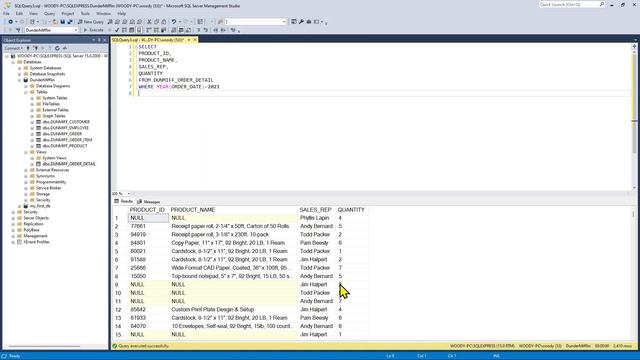Click the Undo arrow icon
The image size is (640, 360).
click(x=174, y=22)
